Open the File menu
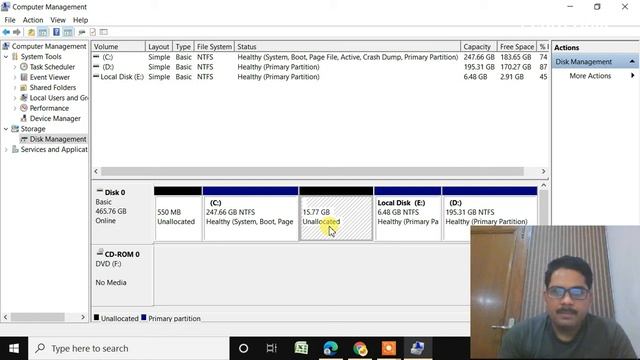Viewport: 640px width, 360px height. click(10, 20)
